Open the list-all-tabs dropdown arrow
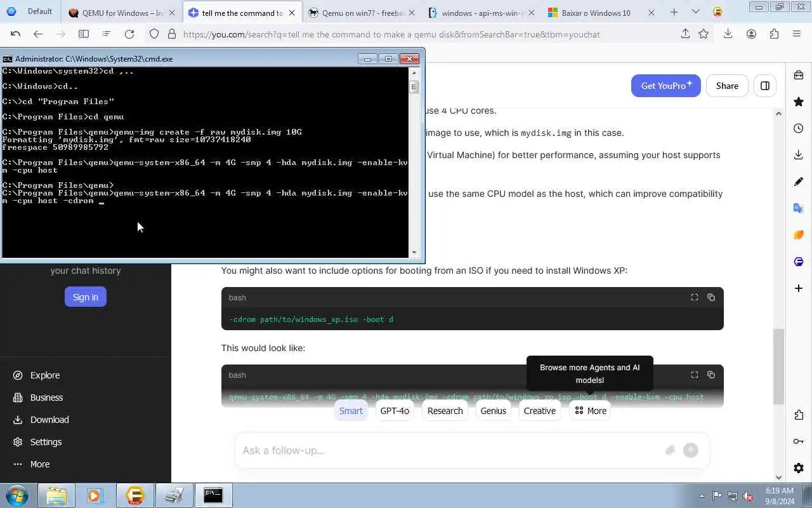Viewport: 812px width, 508px height. [x=696, y=12]
